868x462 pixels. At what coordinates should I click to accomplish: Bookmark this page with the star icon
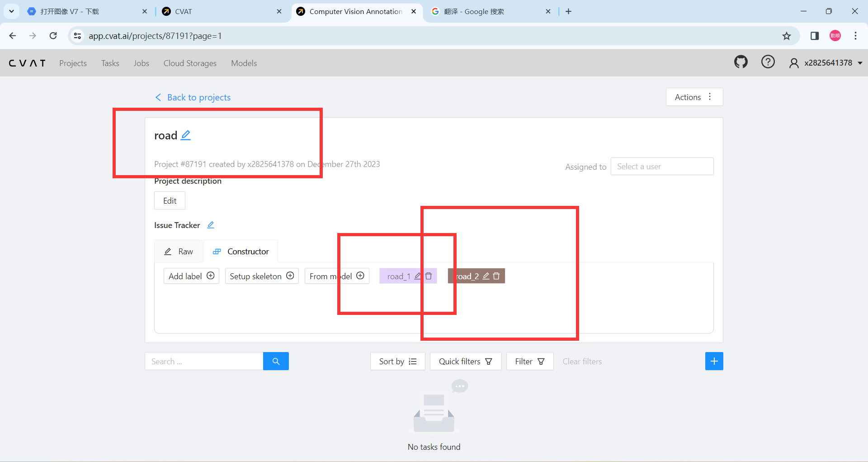pyautogui.click(x=787, y=36)
